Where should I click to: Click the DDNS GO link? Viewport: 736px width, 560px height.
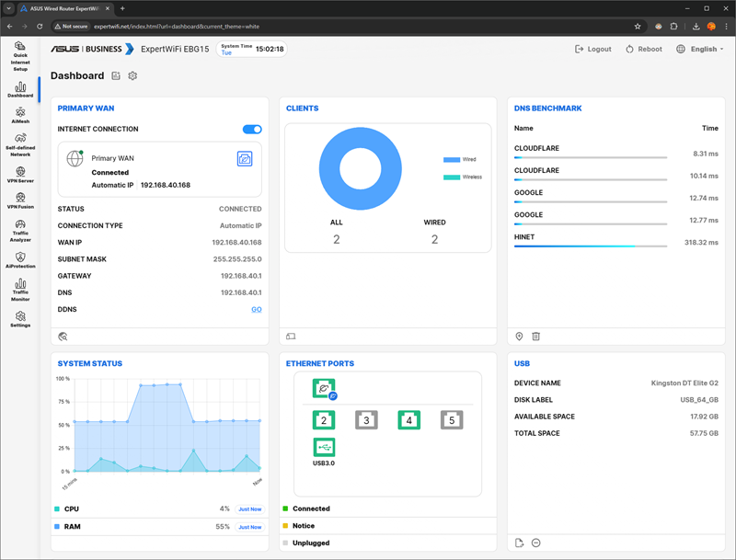(x=257, y=309)
